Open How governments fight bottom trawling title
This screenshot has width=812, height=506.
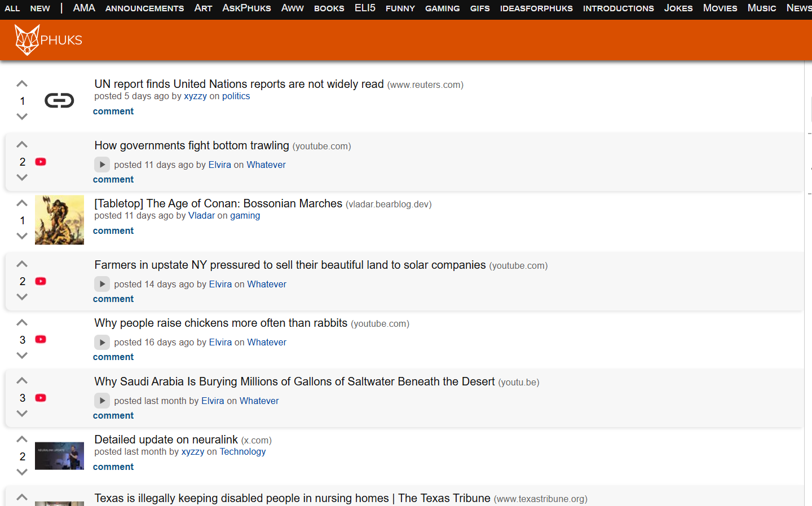[x=192, y=145]
